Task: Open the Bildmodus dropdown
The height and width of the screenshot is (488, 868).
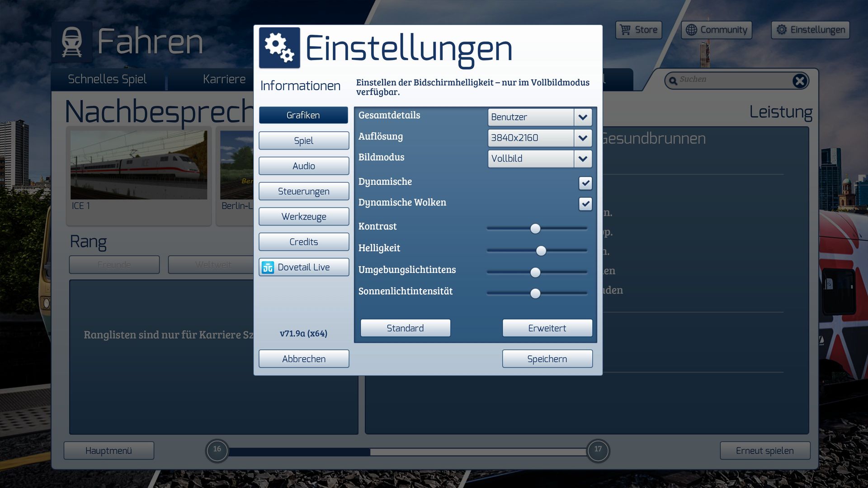Action: click(583, 159)
